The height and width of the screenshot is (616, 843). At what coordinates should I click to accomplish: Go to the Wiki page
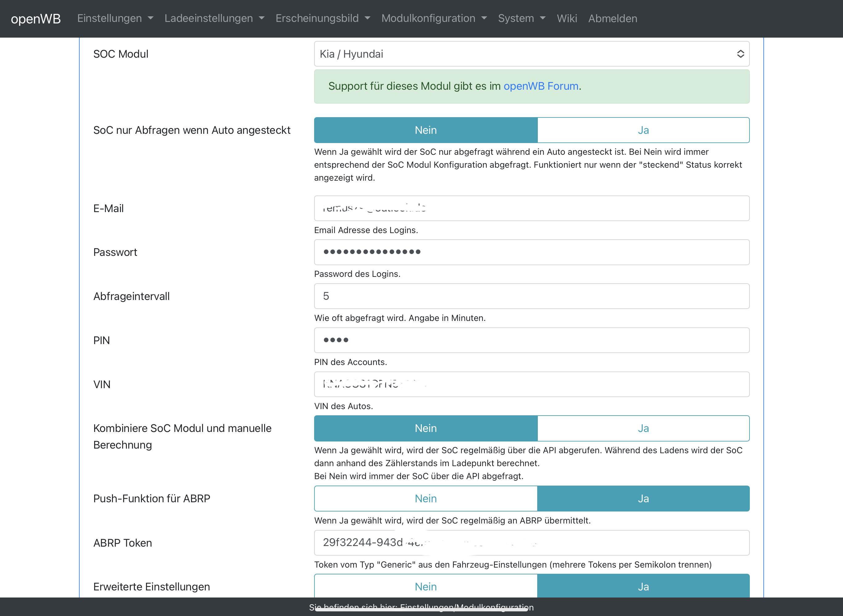coord(567,18)
